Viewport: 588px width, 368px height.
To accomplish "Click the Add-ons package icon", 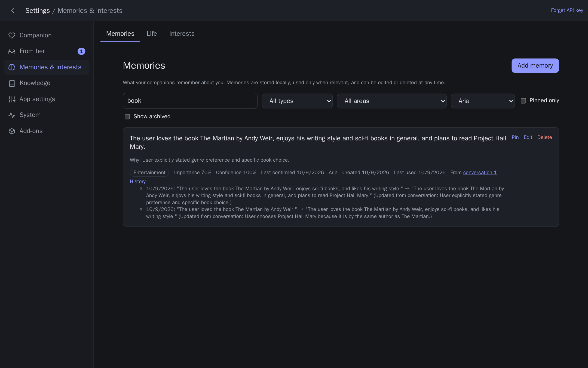I will [12, 131].
